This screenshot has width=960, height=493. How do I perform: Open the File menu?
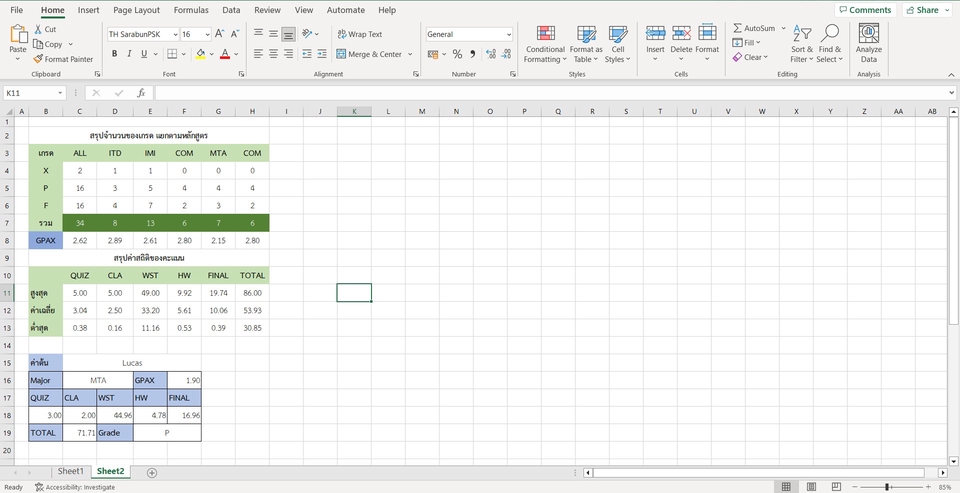point(17,10)
